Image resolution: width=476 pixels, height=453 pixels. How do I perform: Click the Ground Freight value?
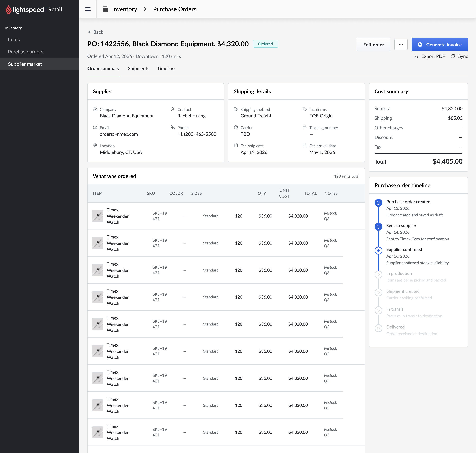[x=256, y=116]
